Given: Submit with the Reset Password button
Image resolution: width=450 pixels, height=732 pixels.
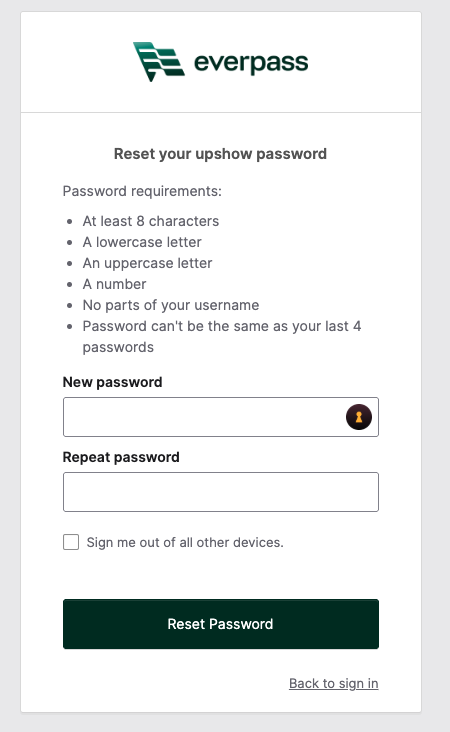Looking at the screenshot, I should (x=221, y=624).
